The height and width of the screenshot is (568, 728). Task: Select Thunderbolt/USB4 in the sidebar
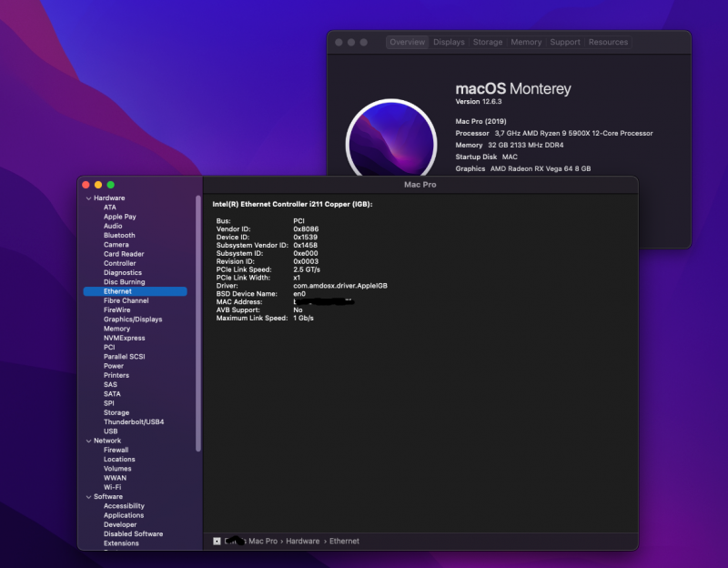pos(134,421)
